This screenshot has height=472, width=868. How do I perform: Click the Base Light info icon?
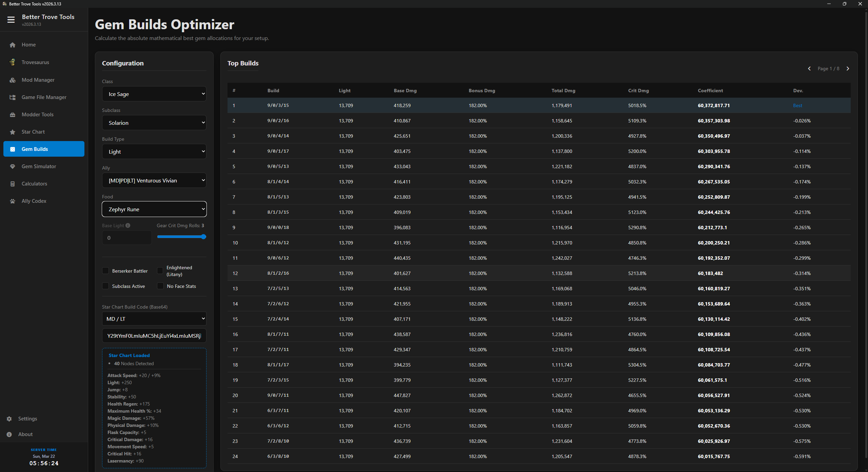pyautogui.click(x=128, y=225)
